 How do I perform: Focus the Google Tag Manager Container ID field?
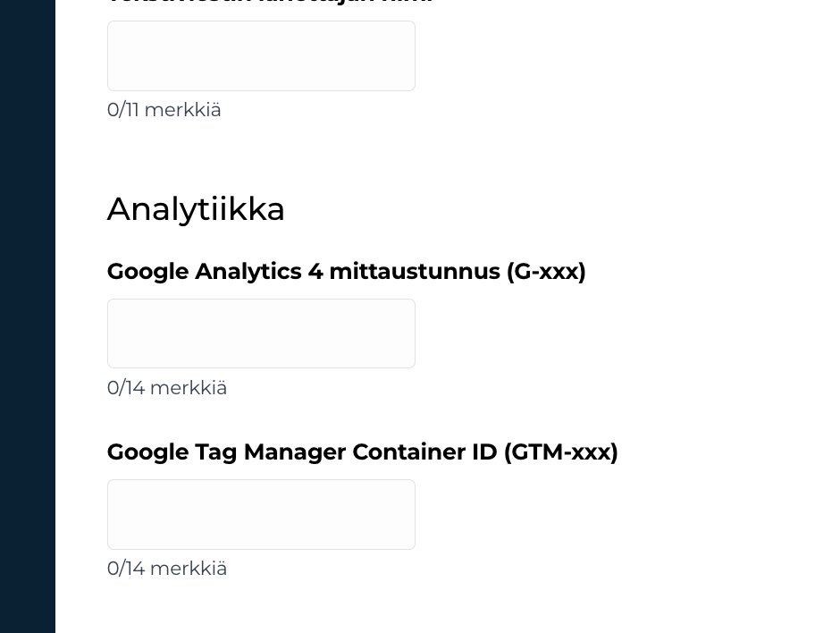click(x=261, y=514)
